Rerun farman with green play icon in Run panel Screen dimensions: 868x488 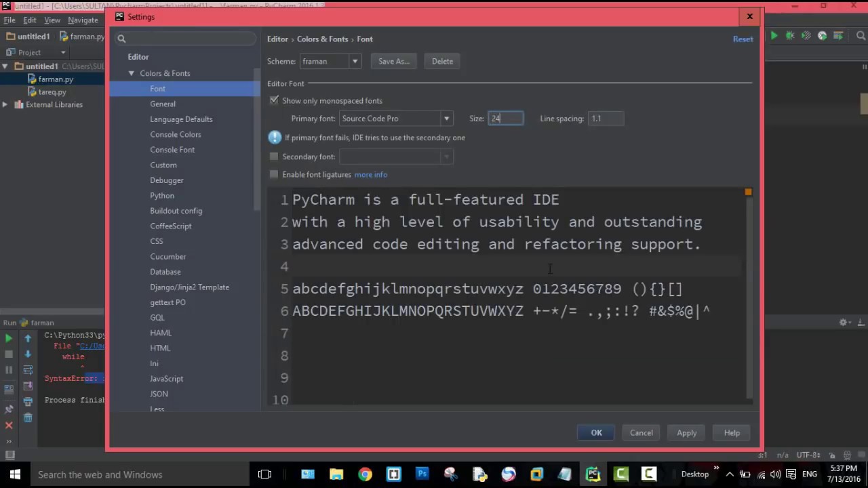(x=9, y=338)
